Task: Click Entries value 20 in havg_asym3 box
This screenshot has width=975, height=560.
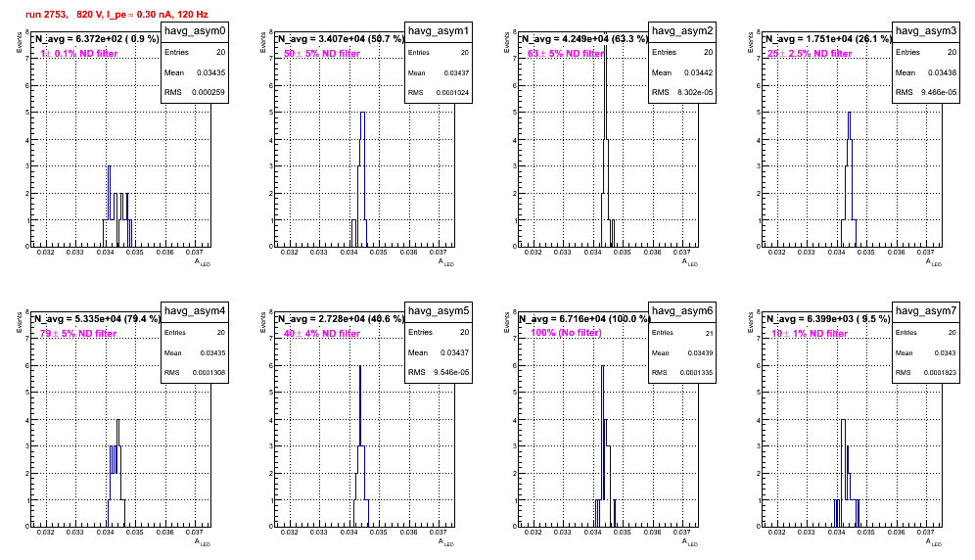Action: coord(952,52)
